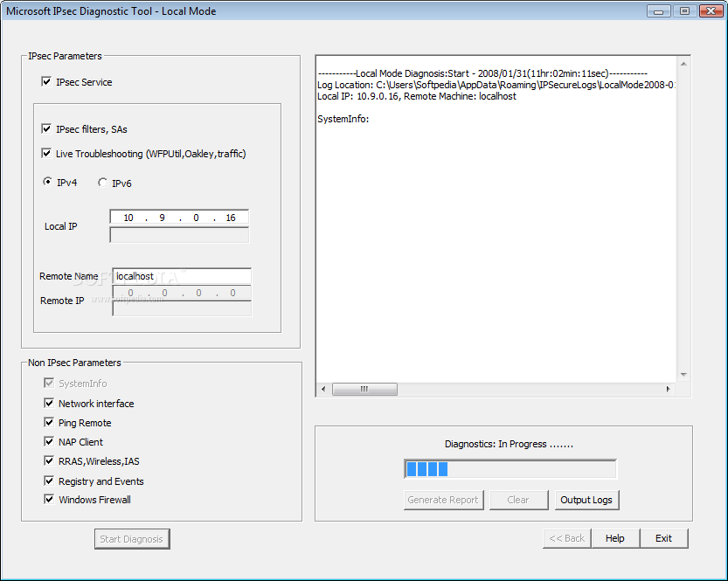Toggle Registry and Events checkbox

(x=49, y=481)
